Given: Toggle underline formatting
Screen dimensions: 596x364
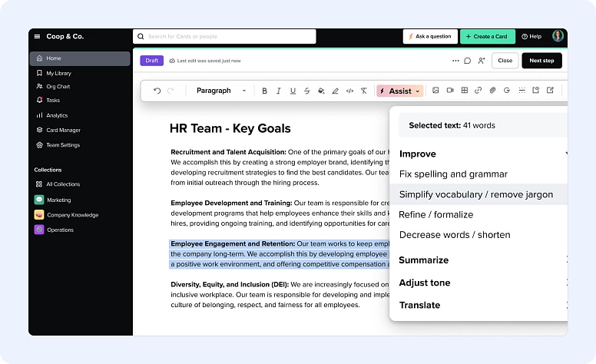Looking at the screenshot, I should coord(293,91).
